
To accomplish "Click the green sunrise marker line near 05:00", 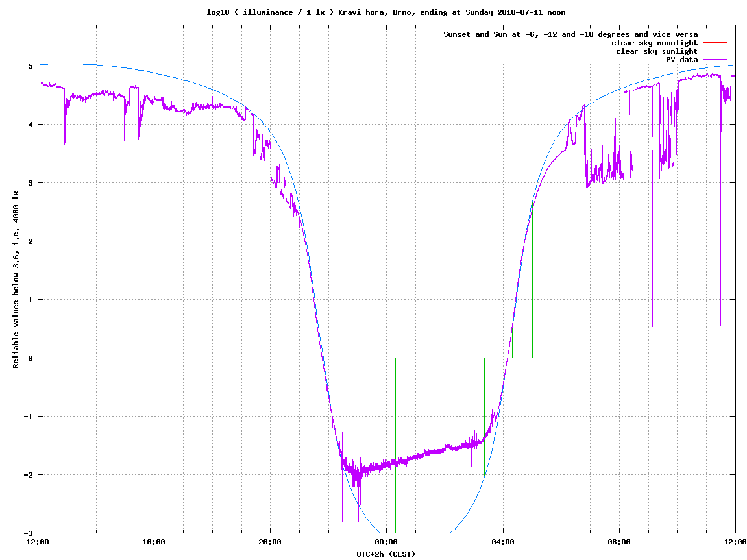I will tap(532, 281).
